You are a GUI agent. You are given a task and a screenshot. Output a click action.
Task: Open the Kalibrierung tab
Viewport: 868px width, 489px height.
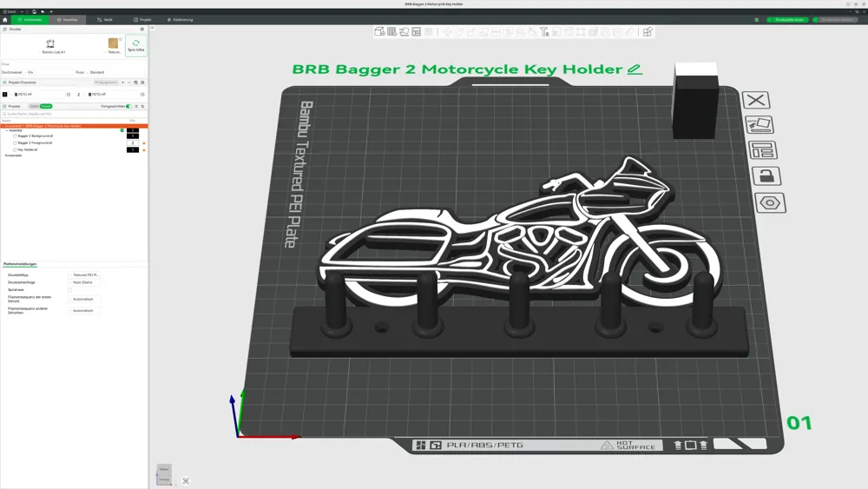pos(180,19)
